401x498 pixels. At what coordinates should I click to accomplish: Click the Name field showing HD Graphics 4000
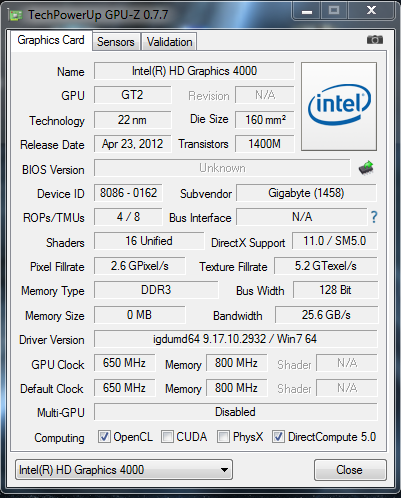pos(194,71)
